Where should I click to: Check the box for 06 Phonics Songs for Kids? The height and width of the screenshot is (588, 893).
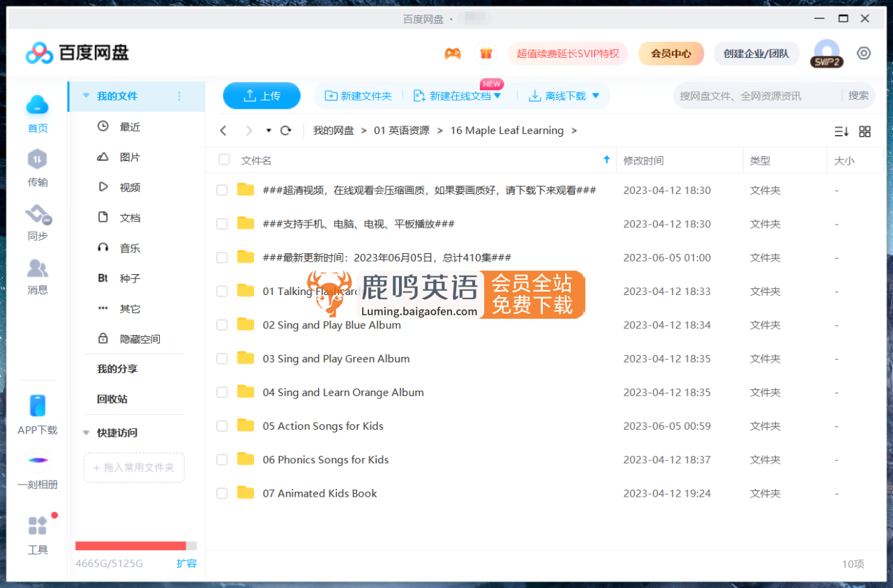pos(222,460)
